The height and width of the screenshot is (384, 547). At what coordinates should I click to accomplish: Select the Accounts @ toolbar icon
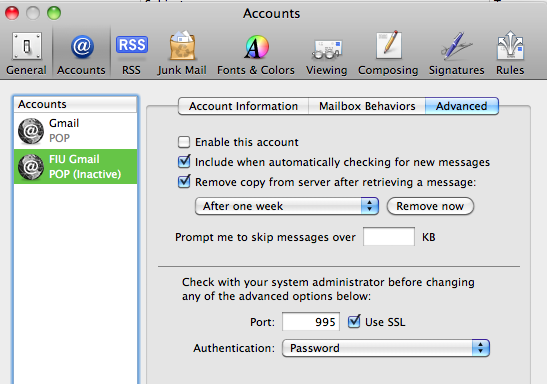click(x=81, y=53)
